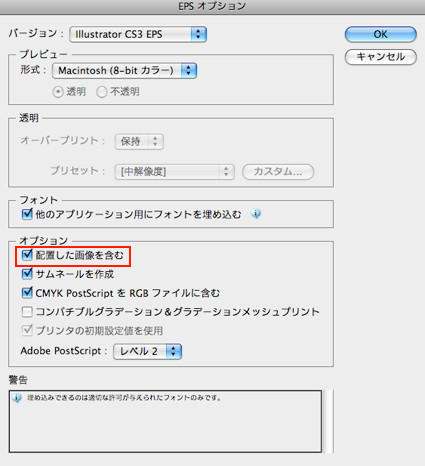
Task: Click the info icon beside font embedding option
Action: pyautogui.click(x=256, y=214)
